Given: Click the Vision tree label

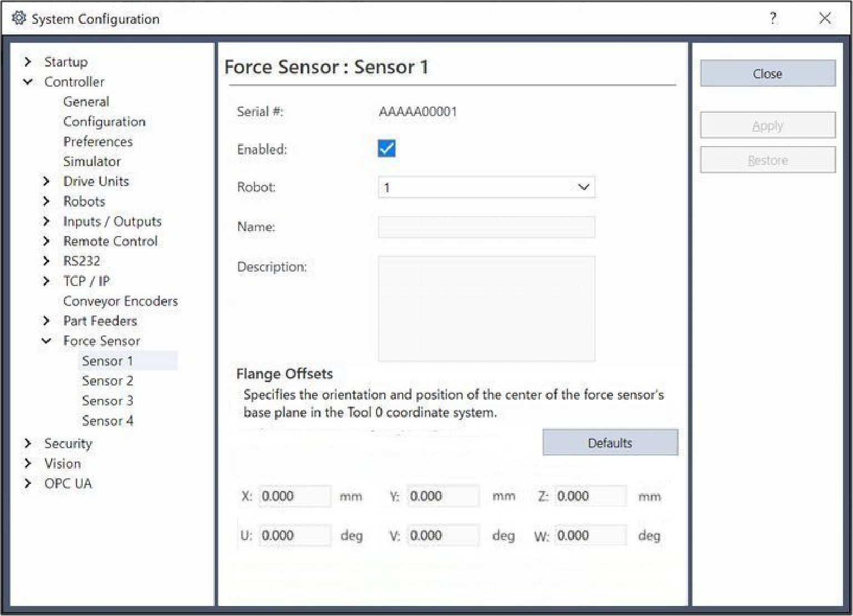Looking at the screenshot, I should [x=62, y=463].
